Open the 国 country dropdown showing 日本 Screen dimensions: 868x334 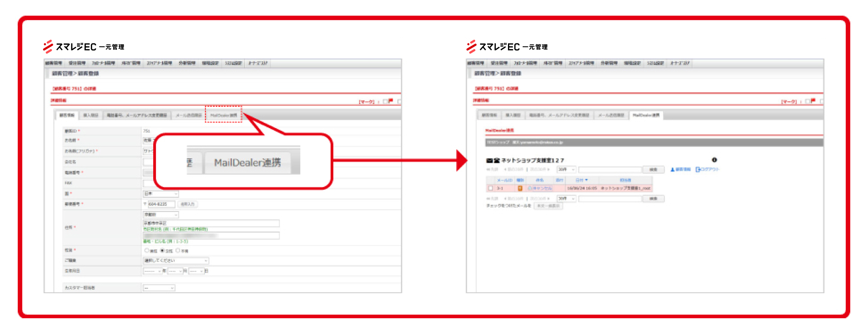(161, 194)
